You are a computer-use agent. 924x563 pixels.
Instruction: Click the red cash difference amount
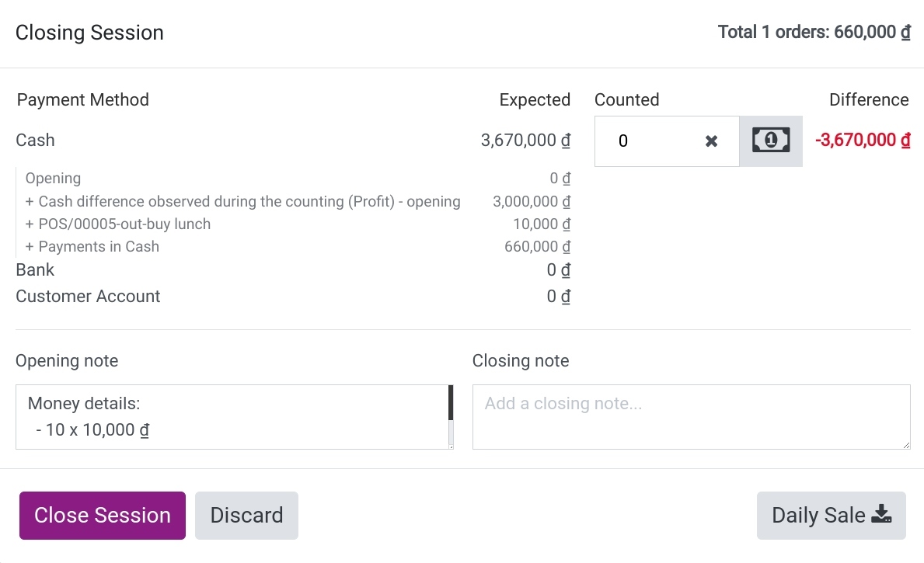(x=863, y=140)
